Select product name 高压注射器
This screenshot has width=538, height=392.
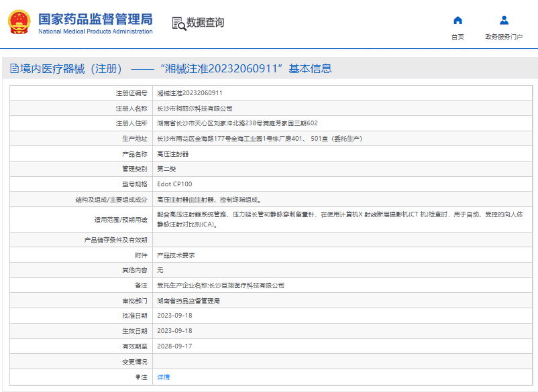coord(172,154)
